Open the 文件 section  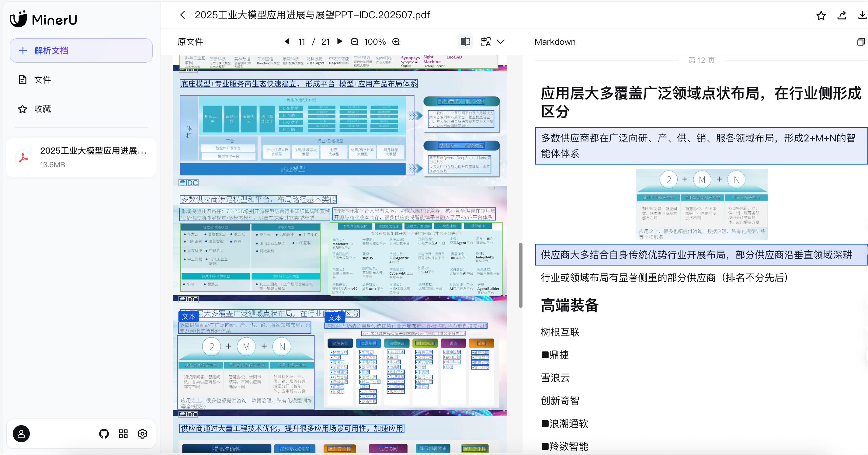click(42, 80)
